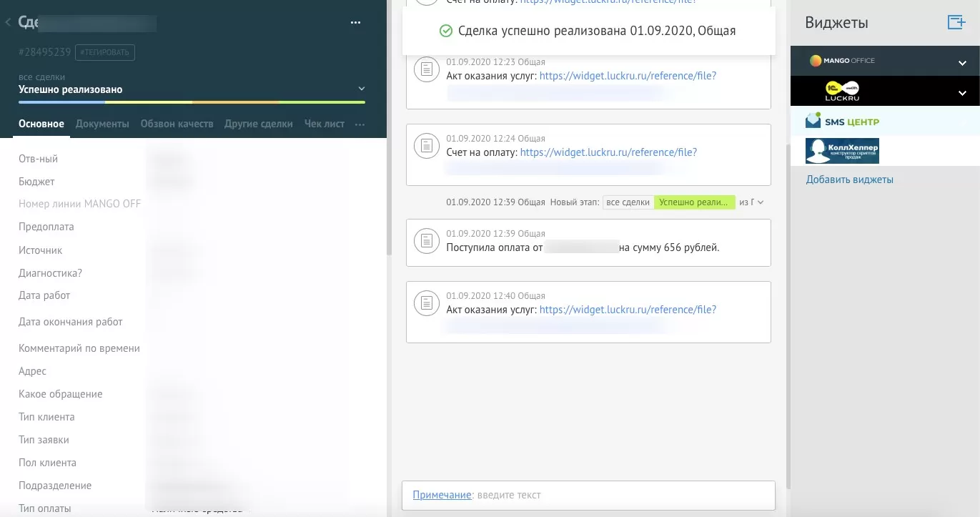Click the document icon of the payment received note
The height and width of the screenshot is (517, 980).
pyautogui.click(x=426, y=241)
